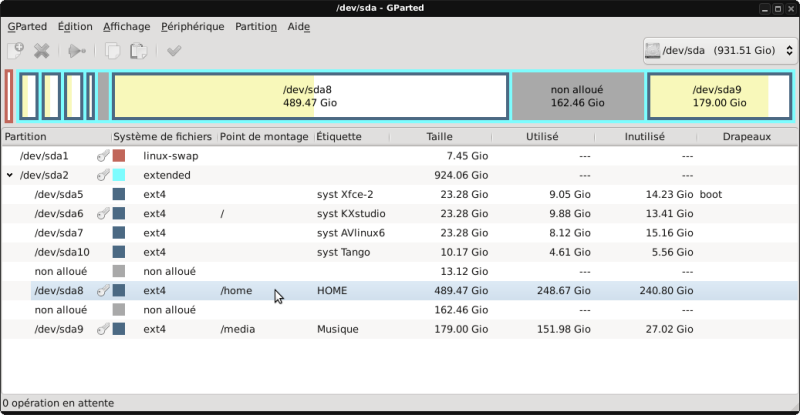Open the Périphérique menu
This screenshot has width=800, height=415.
(x=192, y=27)
